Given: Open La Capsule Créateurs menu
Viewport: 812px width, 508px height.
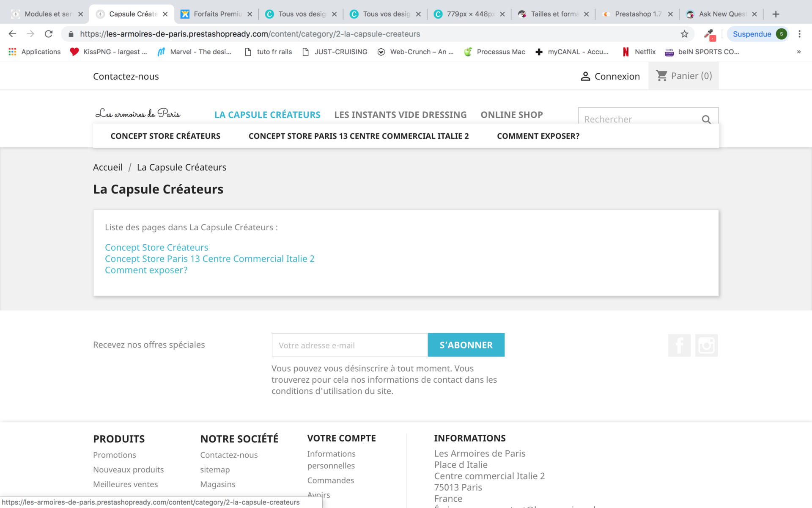Looking at the screenshot, I should pos(267,115).
